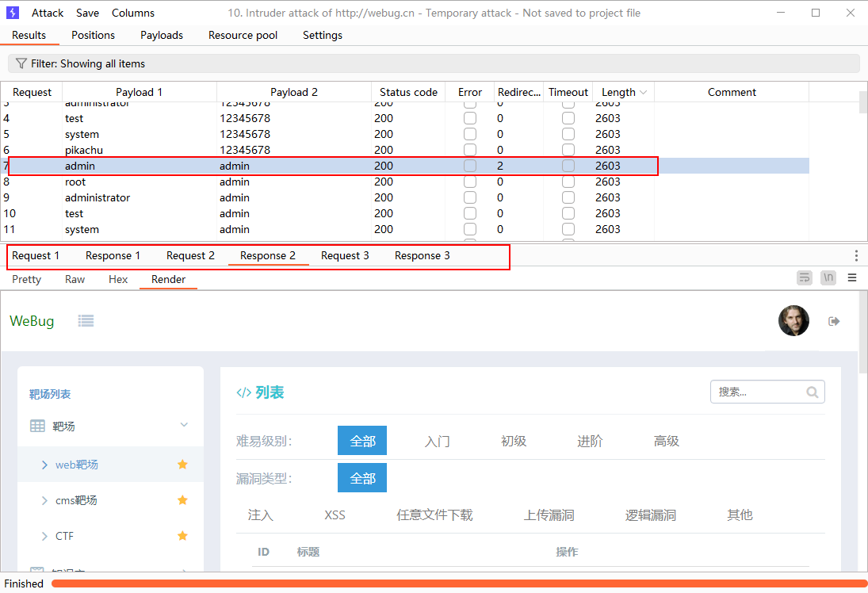Open the Response 3 tab
The height and width of the screenshot is (593, 868).
pyautogui.click(x=422, y=255)
